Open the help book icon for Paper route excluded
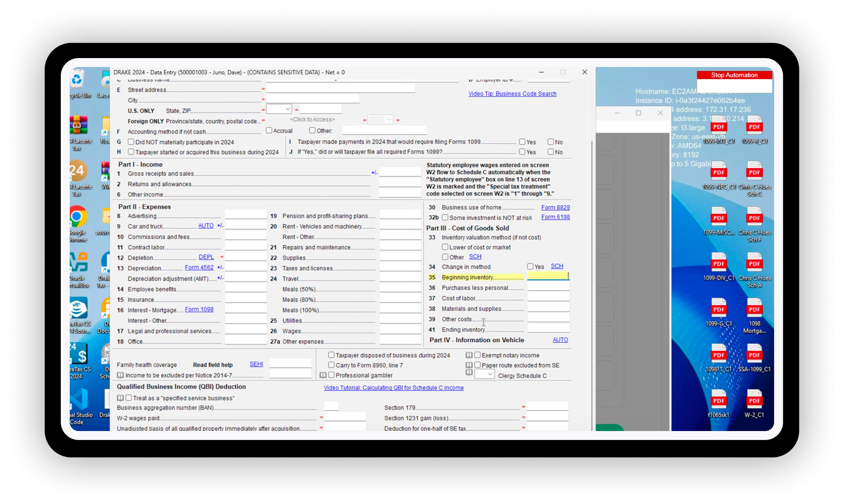Viewport: 844px width, 504px height. point(469,365)
